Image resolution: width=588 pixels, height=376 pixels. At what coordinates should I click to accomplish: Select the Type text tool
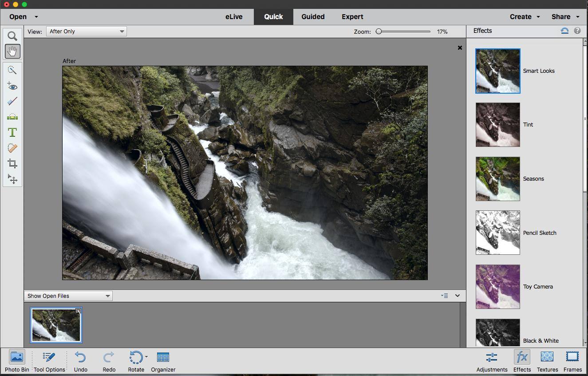pos(12,132)
